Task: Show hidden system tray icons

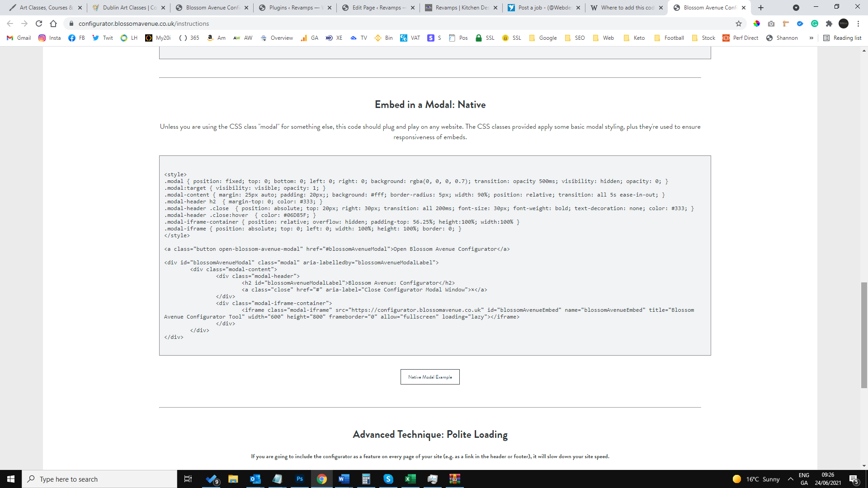Action: click(791, 479)
